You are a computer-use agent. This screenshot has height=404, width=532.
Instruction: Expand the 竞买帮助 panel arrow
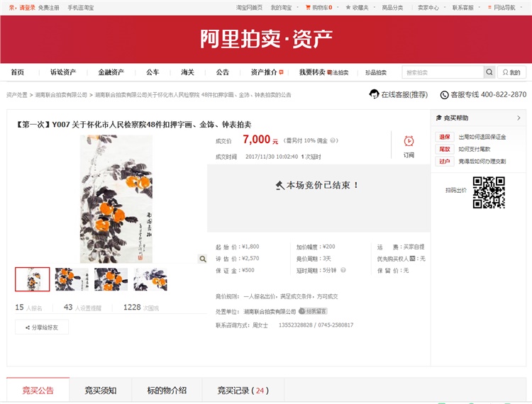pyautogui.click(x=519, y=118)
